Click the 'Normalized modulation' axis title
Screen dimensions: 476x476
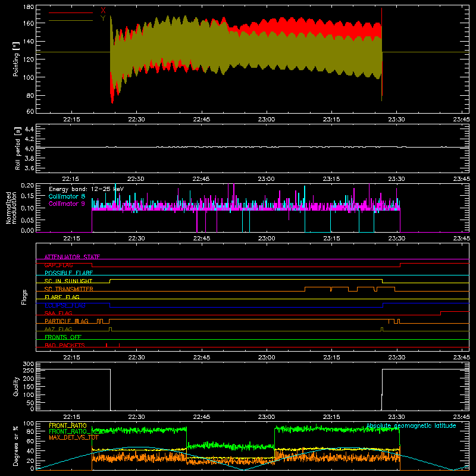coord(11,208)
